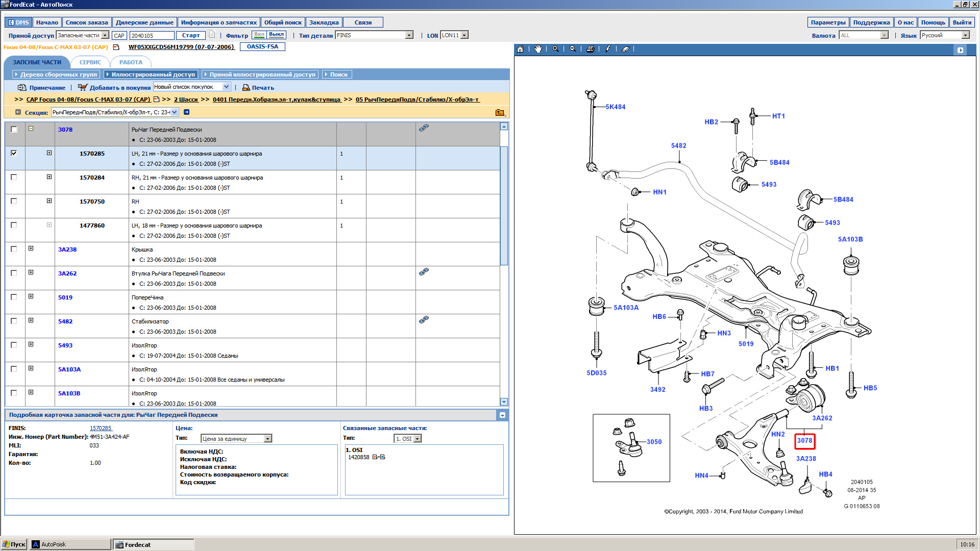The height and width of the screenshot is (551, 980).
Task: Check the box for group 5482
Action: [x=14, y=321]
